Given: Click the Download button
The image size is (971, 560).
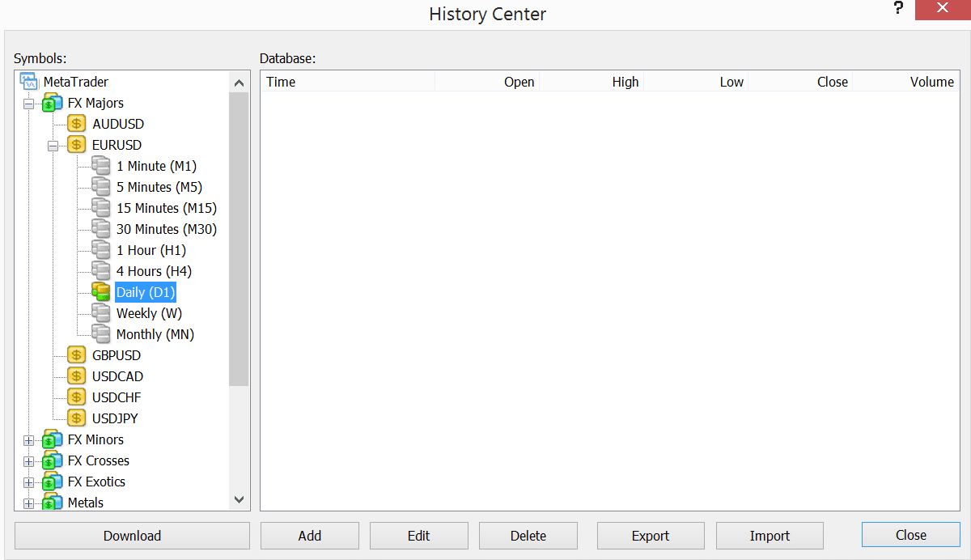Looking at the screenshot, I should (x=131, y=536).
